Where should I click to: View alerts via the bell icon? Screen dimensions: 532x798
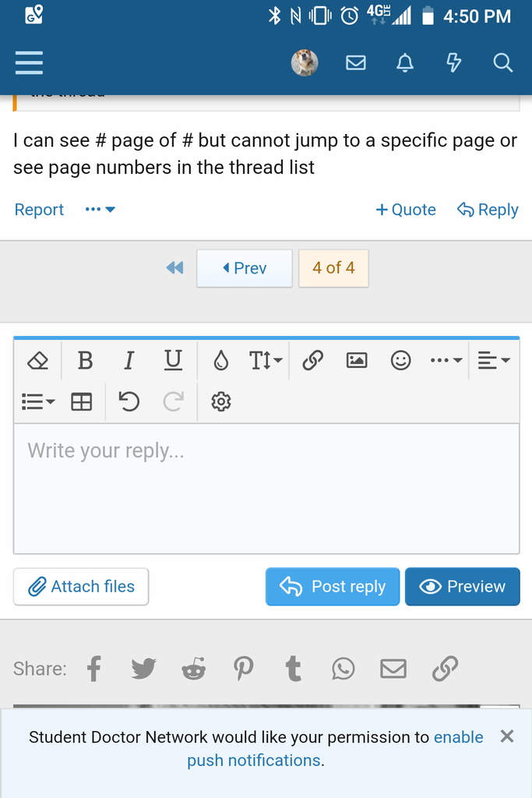405,62
